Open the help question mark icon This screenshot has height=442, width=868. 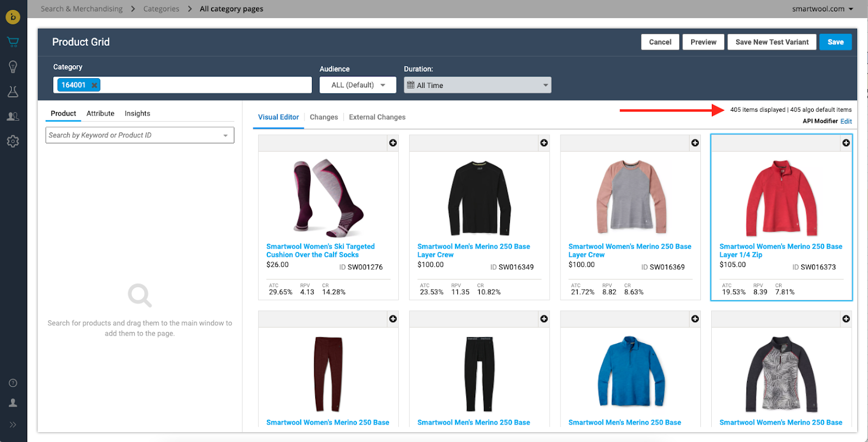point(13,383)
